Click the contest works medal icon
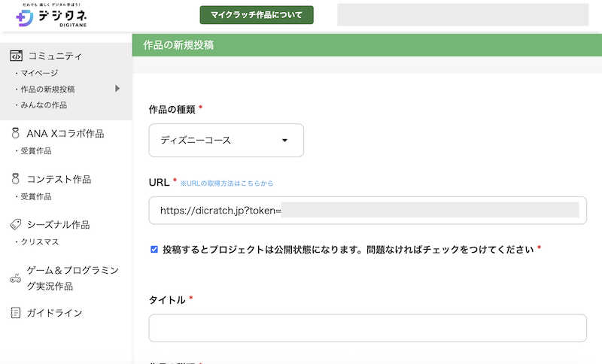602x364 pixels. point(16,179)
